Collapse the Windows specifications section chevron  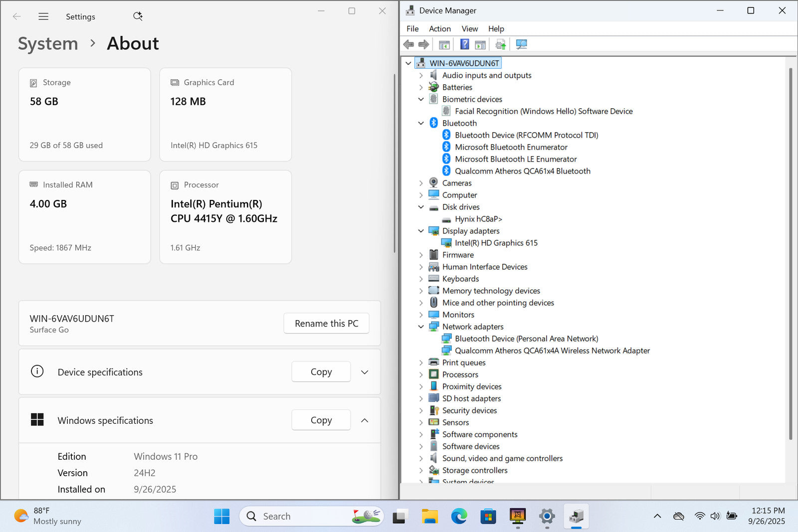pyautogui.click(x=365, y=420)
